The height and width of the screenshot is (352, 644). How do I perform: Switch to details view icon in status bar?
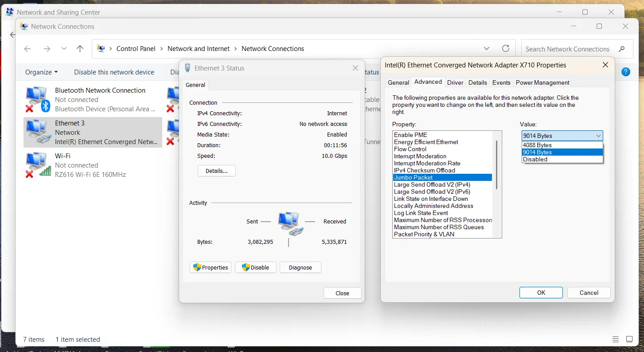point(616,340)
